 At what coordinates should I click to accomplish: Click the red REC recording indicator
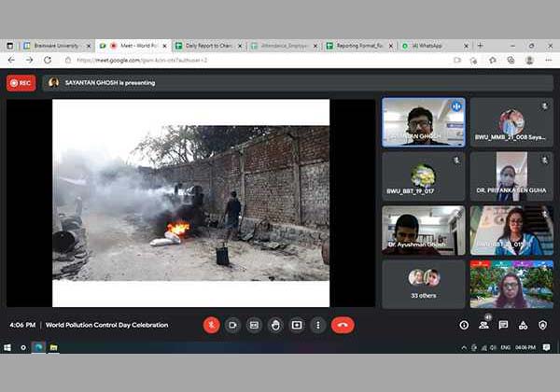21,82
